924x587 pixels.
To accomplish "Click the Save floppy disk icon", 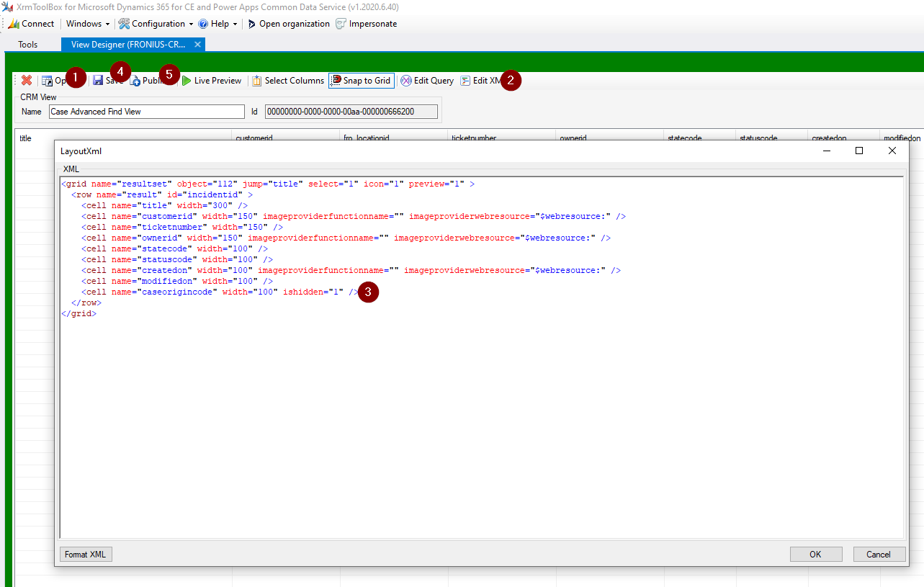I will pyautogui.click(x=98, y=81).
